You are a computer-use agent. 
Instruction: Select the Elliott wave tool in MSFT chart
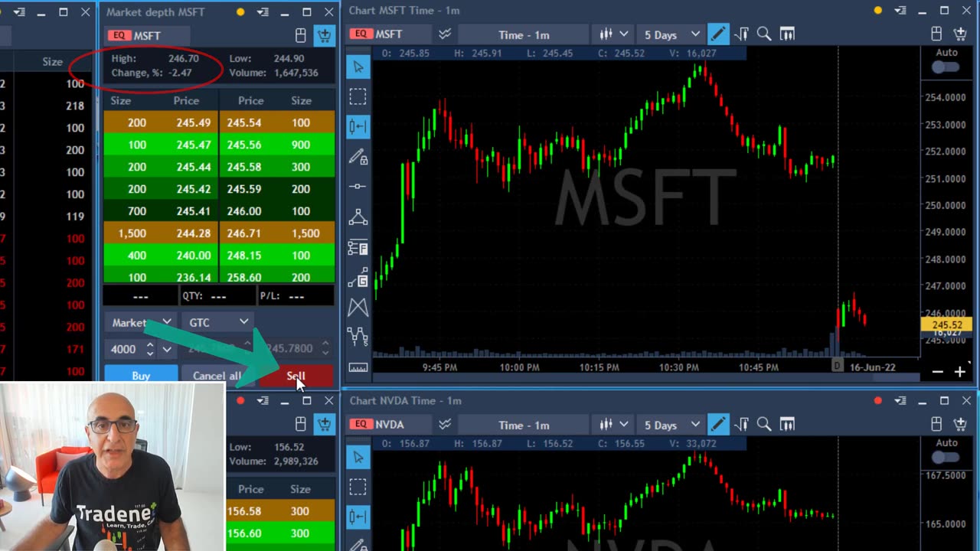coord(358,337)
